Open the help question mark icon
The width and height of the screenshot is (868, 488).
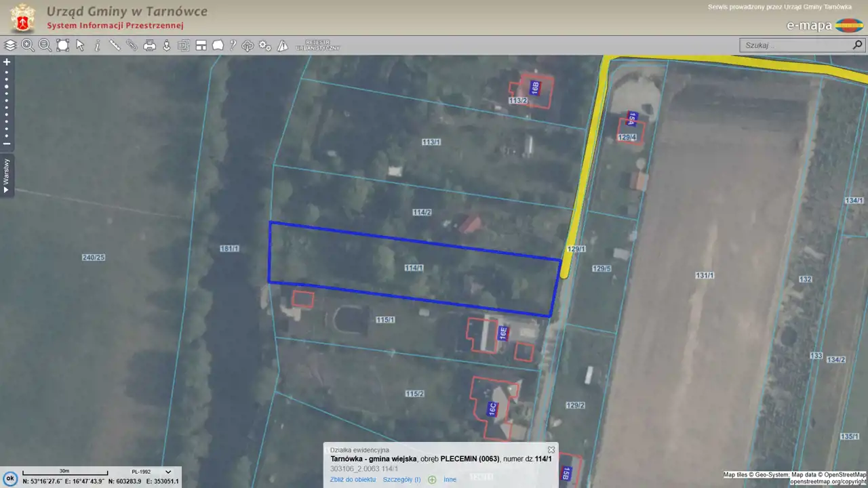tap(233, 45)
